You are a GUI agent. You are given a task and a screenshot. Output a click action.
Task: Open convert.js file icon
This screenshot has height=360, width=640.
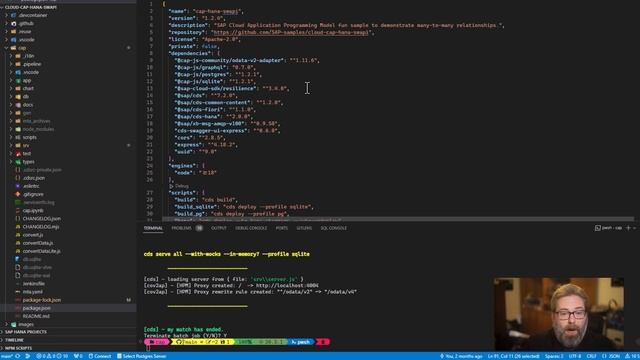pyautogui.click(x=18, y=235)
